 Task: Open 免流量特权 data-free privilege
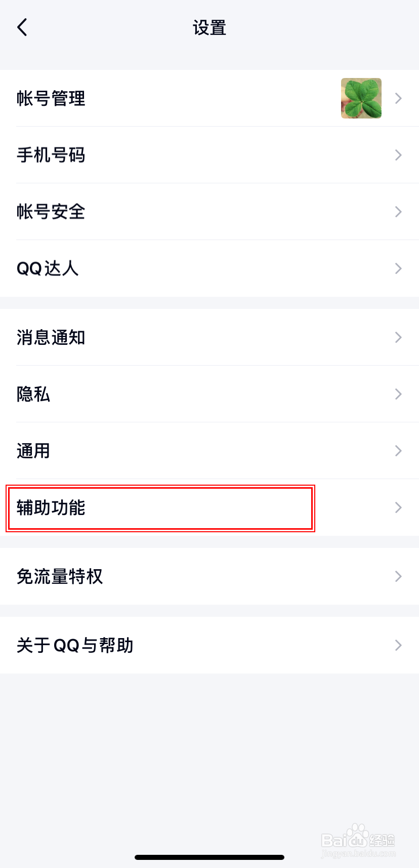click(x=60, y=576)
